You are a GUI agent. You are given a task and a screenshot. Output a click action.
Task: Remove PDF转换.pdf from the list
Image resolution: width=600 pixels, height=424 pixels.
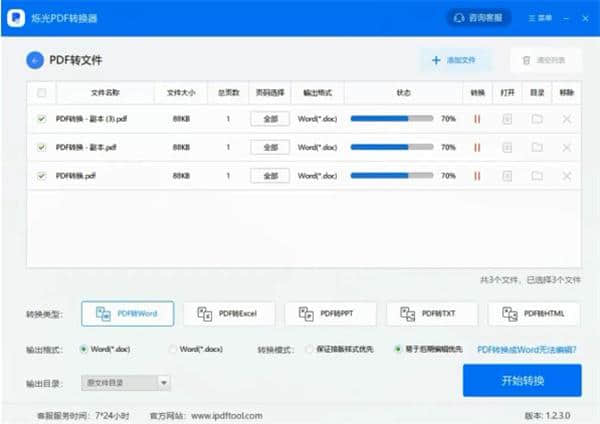567,176
